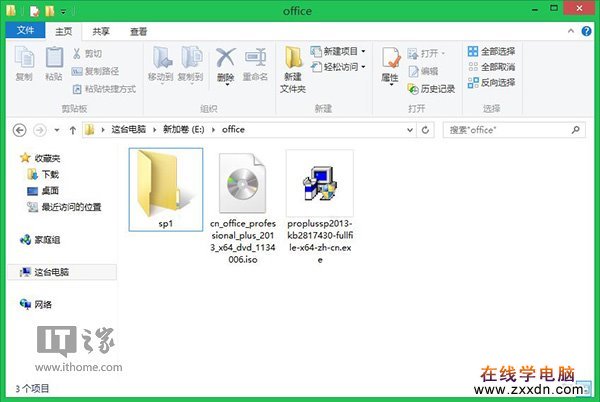Open Desktop (桌面) in navigation pane
600x402 pixels.
click(43, 190)
